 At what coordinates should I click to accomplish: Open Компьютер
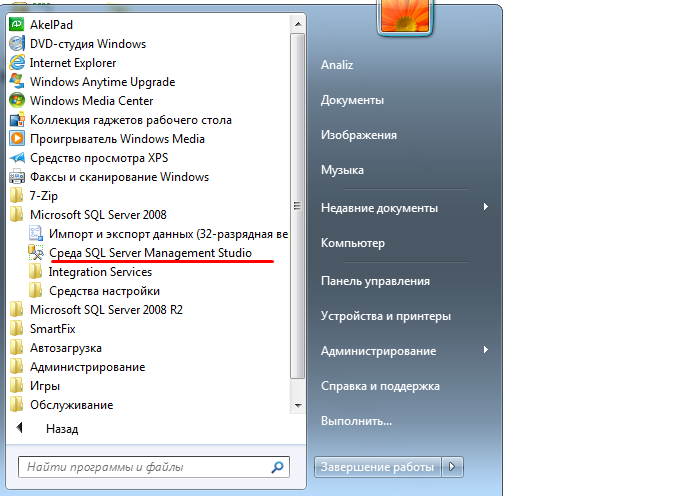353,243
